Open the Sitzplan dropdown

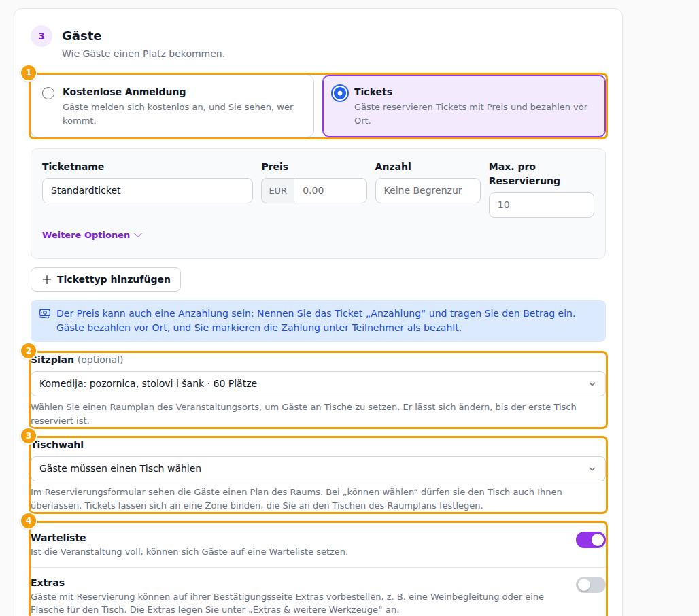(318, 383)
